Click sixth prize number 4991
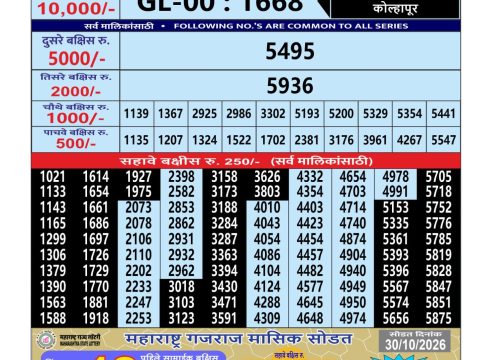 pyautogui.click(x=396, y=192)
